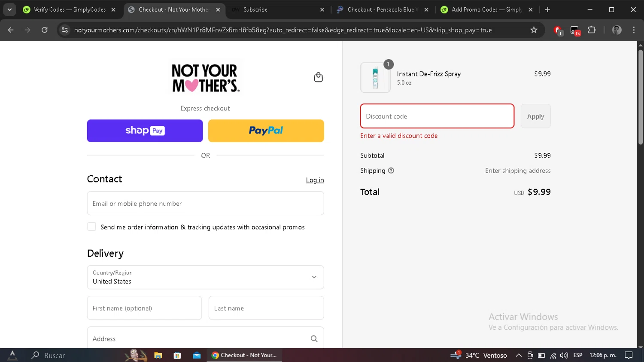Click the First name (optional) field
Image resolution: width=644 pixels, height=362 pixels.
point(144,308)
